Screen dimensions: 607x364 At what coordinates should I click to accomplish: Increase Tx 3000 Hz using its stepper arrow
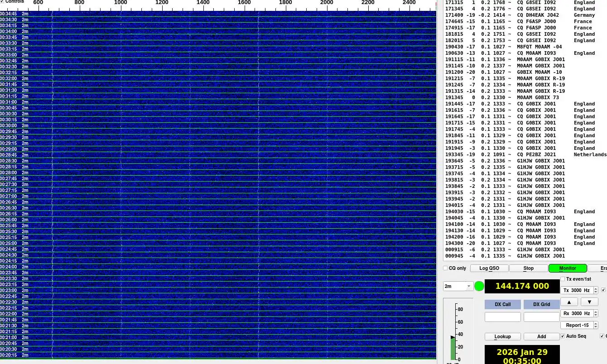(x=595, y=288)
